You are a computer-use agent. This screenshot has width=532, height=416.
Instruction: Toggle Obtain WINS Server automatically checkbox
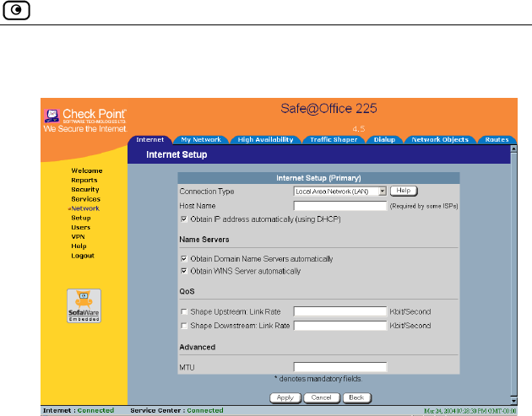click(x=184, y=271)
